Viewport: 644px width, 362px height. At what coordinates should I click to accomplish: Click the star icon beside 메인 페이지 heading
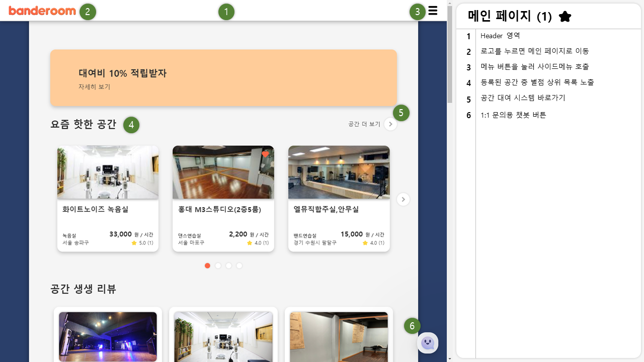(x=565, y=16)
